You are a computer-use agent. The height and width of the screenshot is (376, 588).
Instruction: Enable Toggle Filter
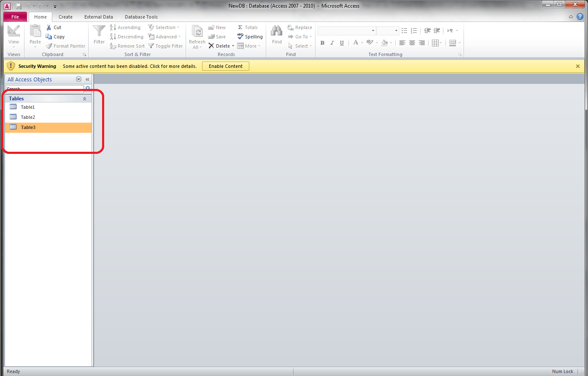(x=165, y=46)
